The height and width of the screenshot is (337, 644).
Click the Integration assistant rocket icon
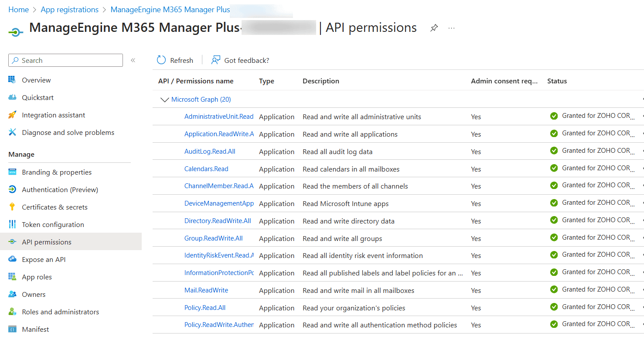13,115
